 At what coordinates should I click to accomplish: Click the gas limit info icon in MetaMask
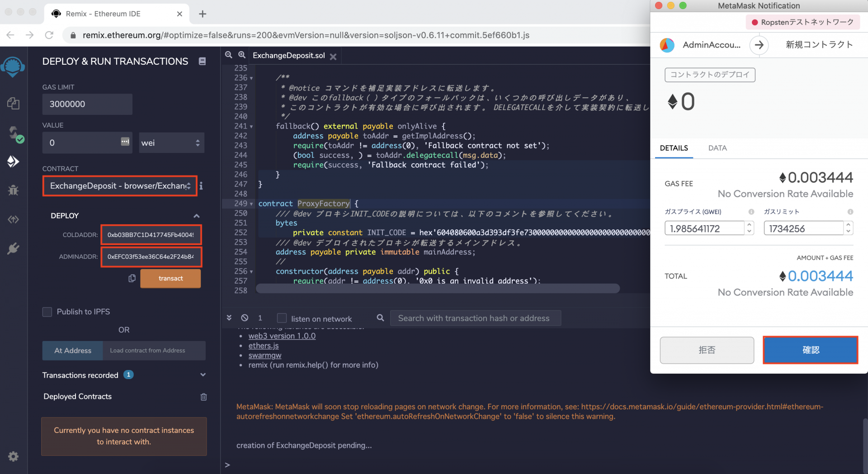pyautogui.click(x=850, y=212)
